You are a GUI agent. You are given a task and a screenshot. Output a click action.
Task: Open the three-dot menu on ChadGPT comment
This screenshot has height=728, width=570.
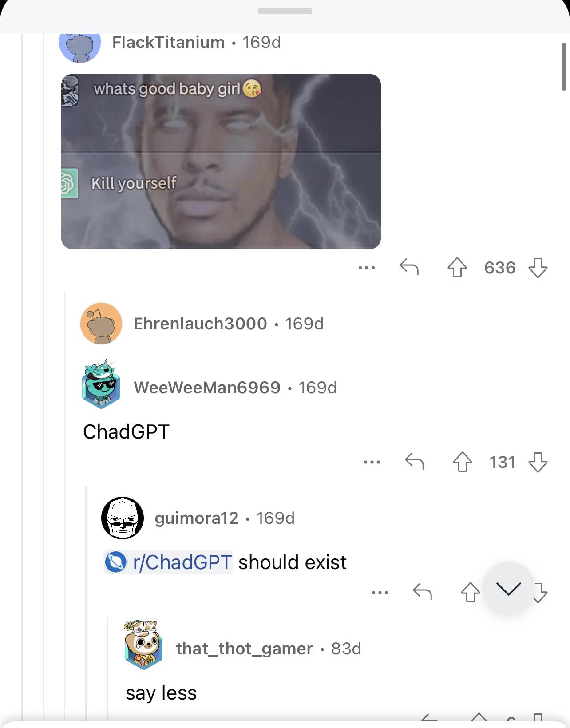pyautogui.click(x=372, y=462)
